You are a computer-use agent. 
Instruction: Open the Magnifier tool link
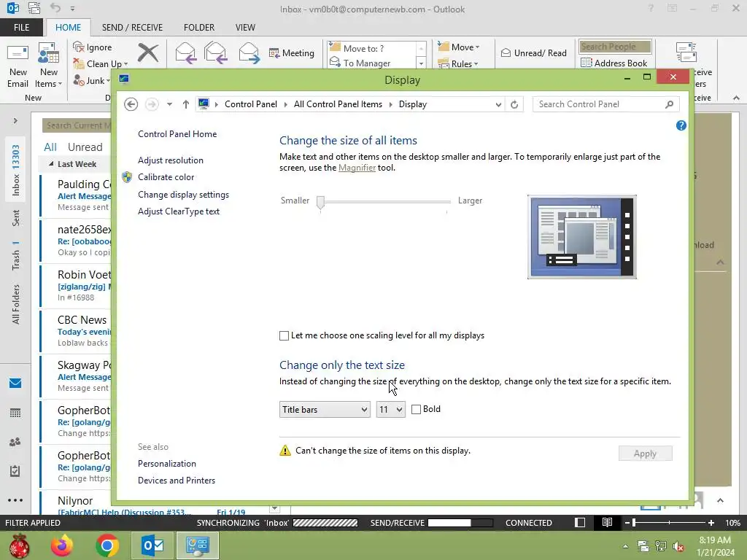(x=357, y=168)
